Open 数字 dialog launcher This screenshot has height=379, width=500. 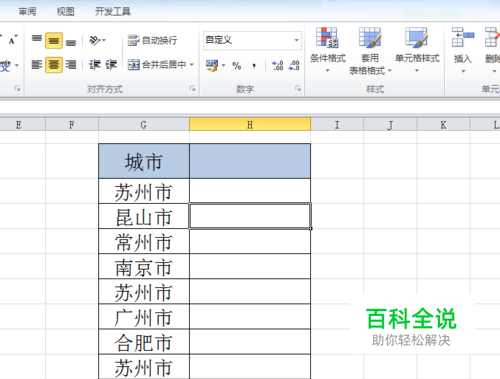(x=298, y=88)
